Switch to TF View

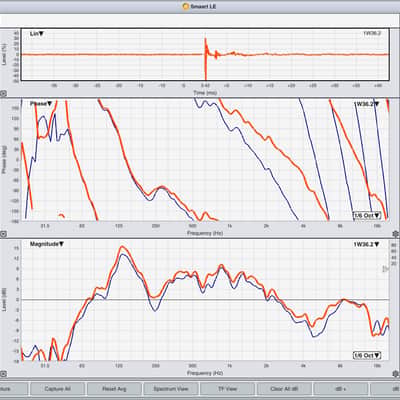tap(227, 389)
